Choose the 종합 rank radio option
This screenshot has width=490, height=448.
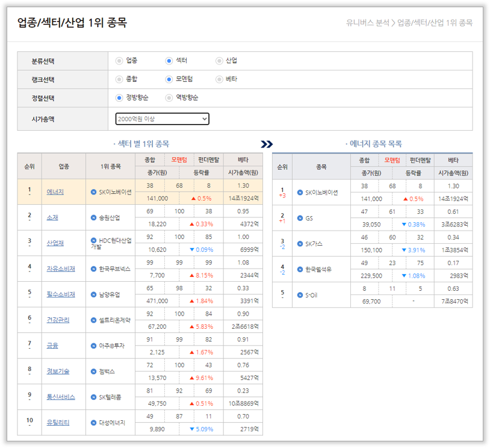tap(119, 79)
